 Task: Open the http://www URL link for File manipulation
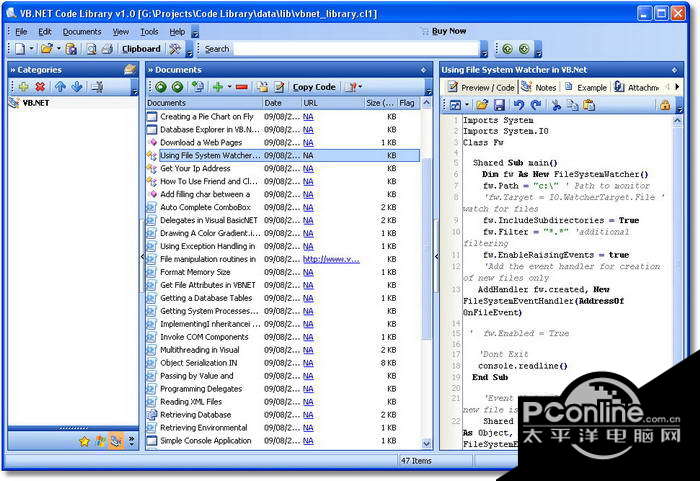point(331,259)
